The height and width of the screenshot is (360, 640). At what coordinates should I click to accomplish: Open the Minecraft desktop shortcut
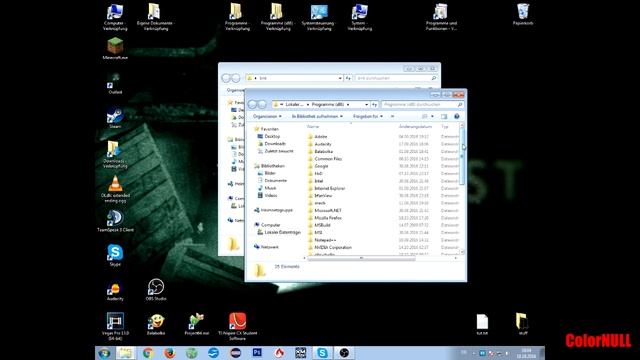coord(115,48)
